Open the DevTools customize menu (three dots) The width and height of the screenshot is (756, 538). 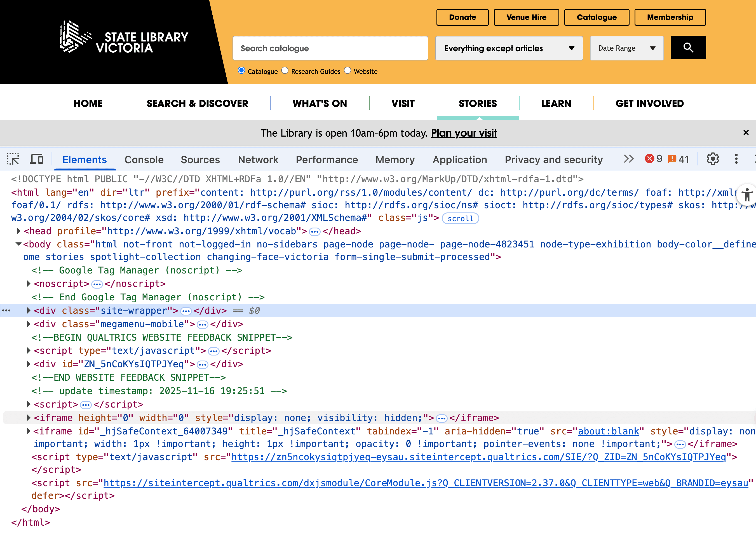point(736,159)
